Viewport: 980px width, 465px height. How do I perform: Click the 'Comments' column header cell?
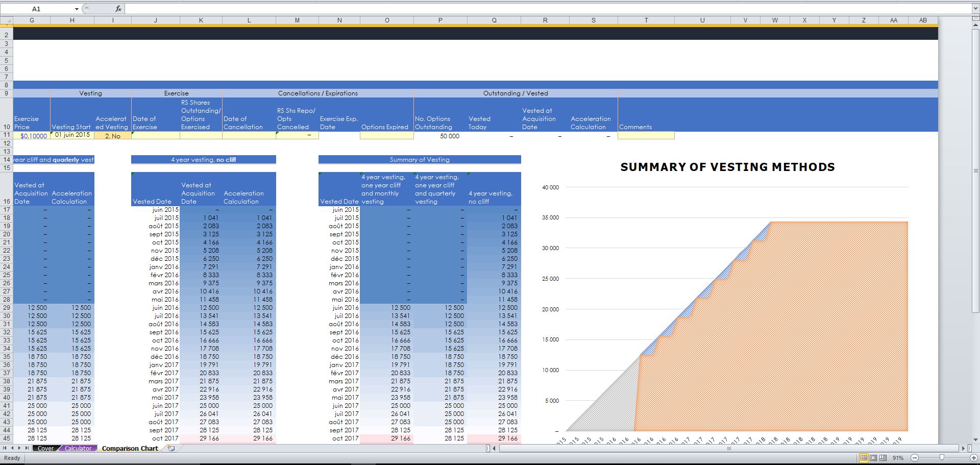pyautogui.click(x=646, y=114)
